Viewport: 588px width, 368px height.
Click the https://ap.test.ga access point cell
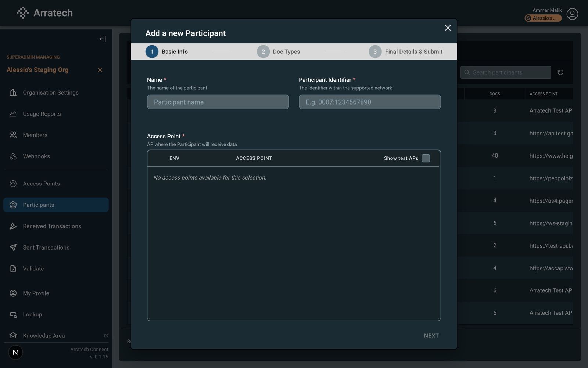click(x=551, y=133)
